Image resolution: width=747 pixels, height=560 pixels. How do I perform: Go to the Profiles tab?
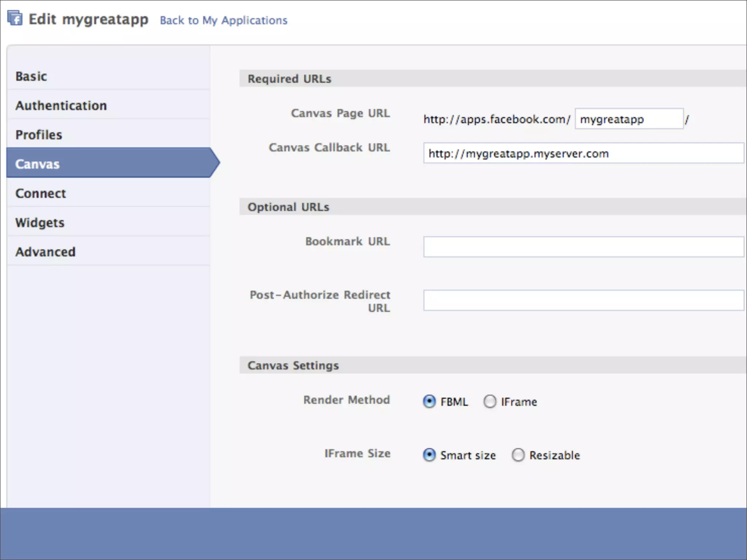[39, 135]
